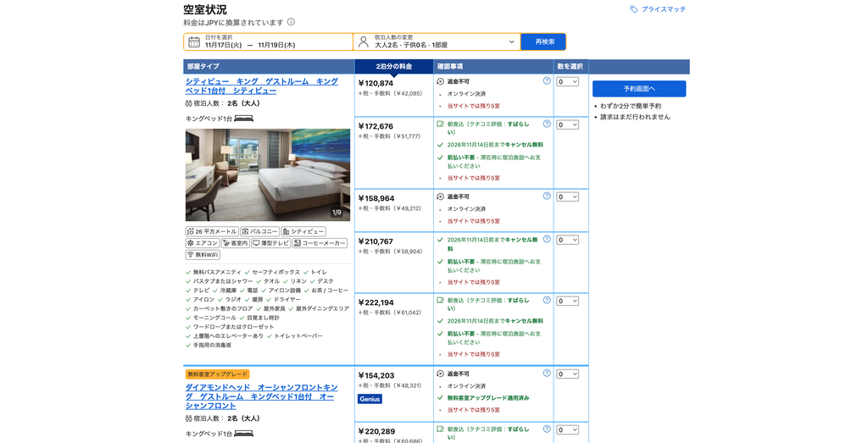Click the 屋外ダイニングエリア amenity text

(x=322, y=308)
